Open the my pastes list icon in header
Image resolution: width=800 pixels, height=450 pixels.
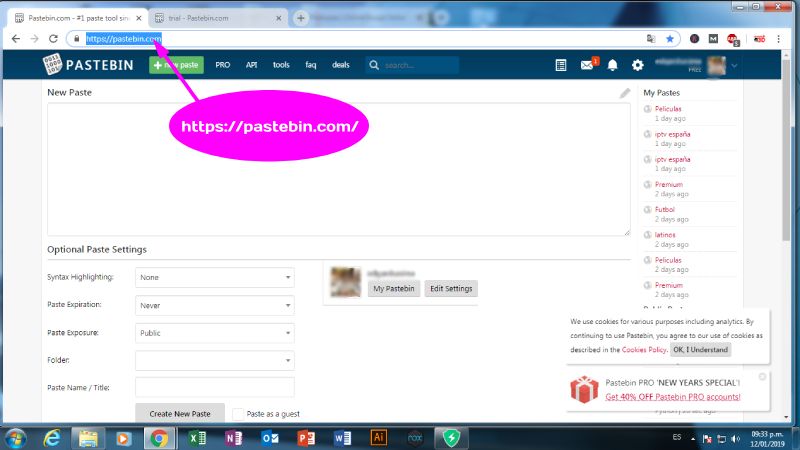point(561,65)
